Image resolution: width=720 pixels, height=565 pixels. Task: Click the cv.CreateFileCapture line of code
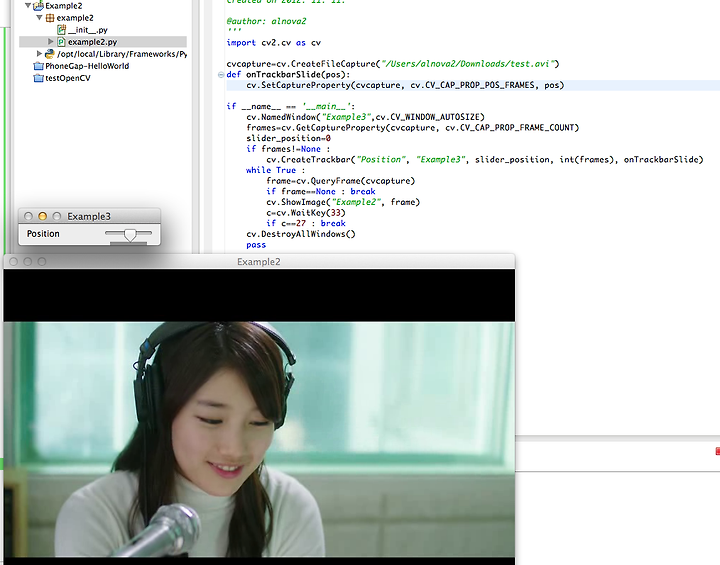[x=393, y=64]
